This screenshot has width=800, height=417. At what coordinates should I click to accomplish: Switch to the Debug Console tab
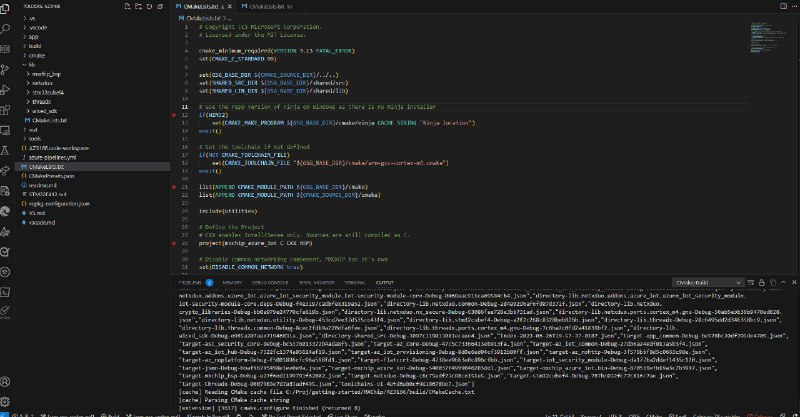pyautogui.click(x=270, y=282)
